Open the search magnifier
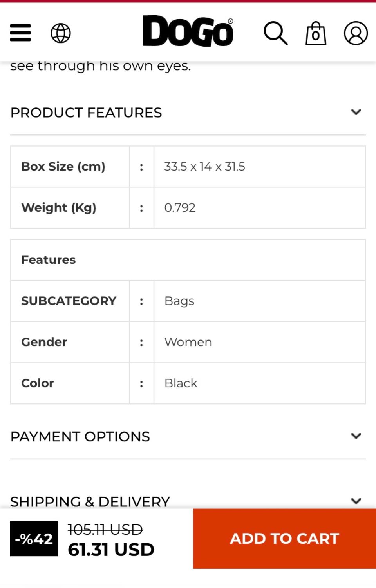This screenshot has height=588, width=376. coord(275,33)
